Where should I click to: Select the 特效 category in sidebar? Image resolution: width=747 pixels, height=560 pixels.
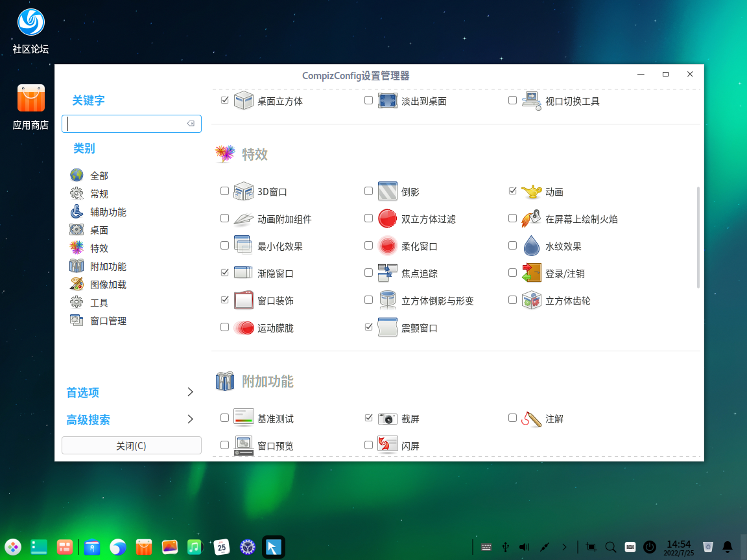pyautogui.click(x=99, y=248)
